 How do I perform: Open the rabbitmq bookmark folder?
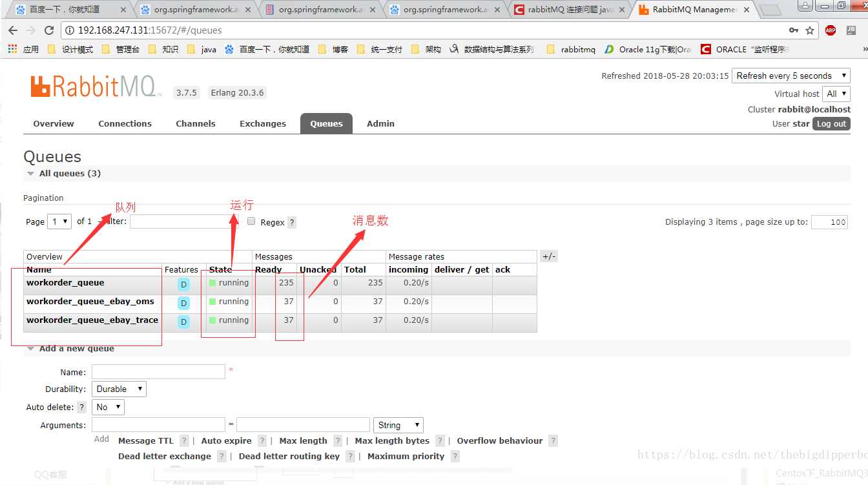pos(571,49)
